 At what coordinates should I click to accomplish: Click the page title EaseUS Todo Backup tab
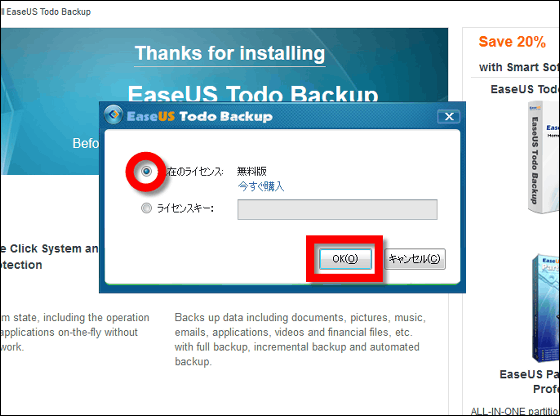[47, 12]
